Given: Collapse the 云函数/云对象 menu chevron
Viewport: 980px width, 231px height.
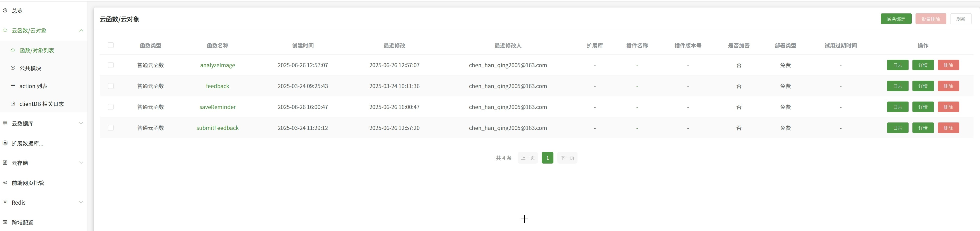Looking at the screenshot, I should 81,30.
